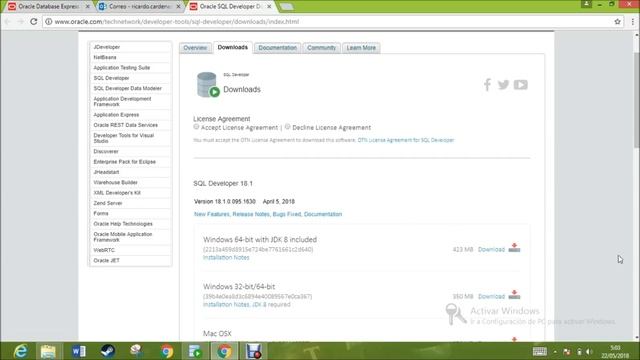Reload the page with browser refresh icon
Image resolution: width=640 pixels, height=360 pixels.
tap(34, 22)
